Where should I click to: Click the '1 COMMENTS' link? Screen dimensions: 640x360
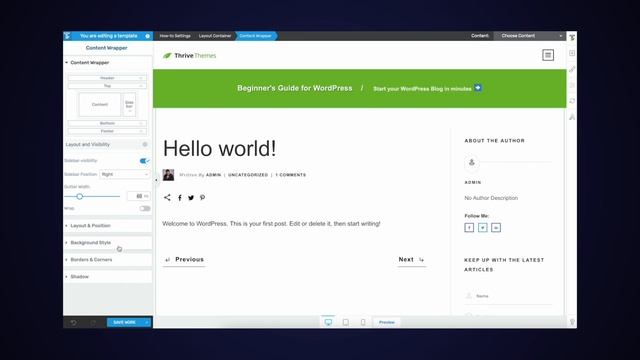[291, 175]
